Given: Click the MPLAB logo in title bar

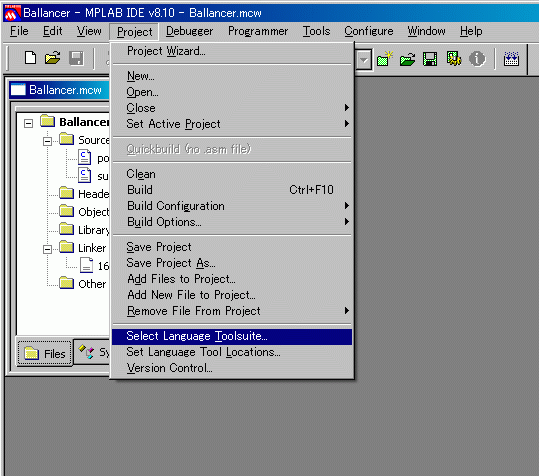Looking at the screenshot, I should pyautogui.click(x=12, y=13).
